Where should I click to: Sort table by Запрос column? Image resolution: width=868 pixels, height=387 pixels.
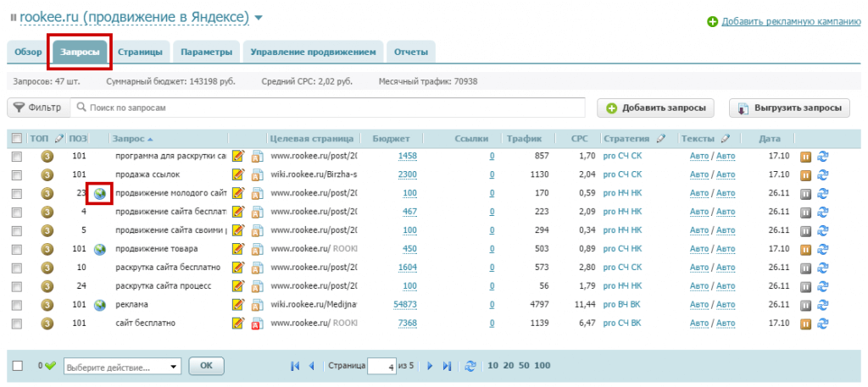coord(131,138)
